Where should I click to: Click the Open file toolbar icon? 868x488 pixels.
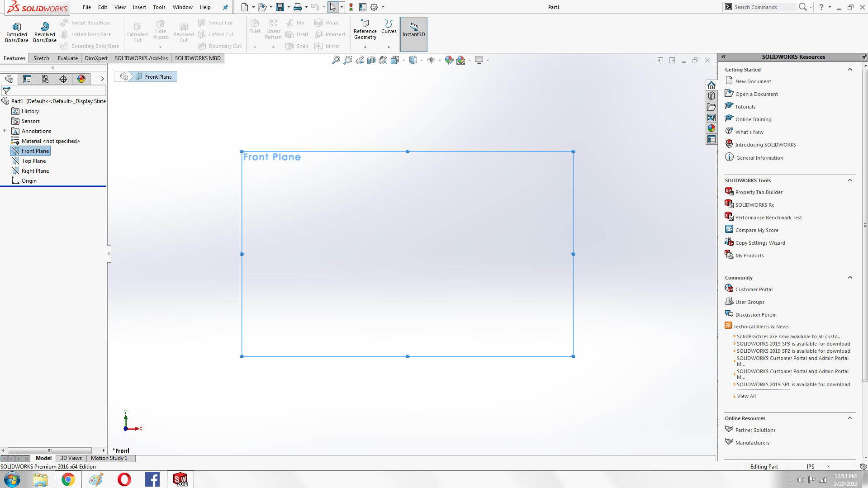pos(262,7)
